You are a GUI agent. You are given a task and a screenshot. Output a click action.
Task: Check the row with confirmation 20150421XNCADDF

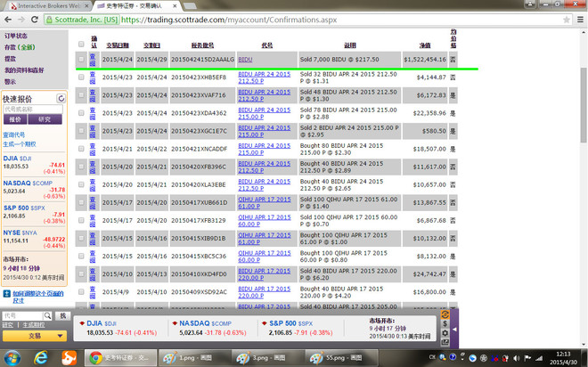(81, 149)
